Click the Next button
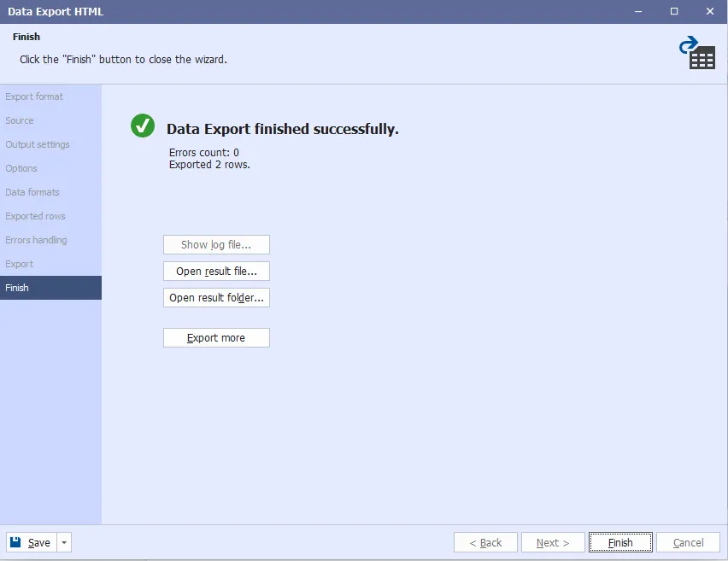 point(552,542)
